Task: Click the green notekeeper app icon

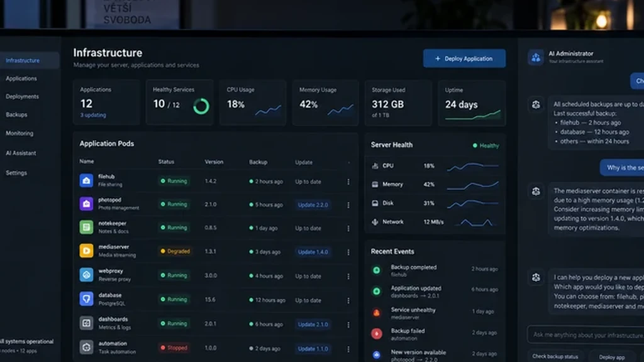Action: 86,227
